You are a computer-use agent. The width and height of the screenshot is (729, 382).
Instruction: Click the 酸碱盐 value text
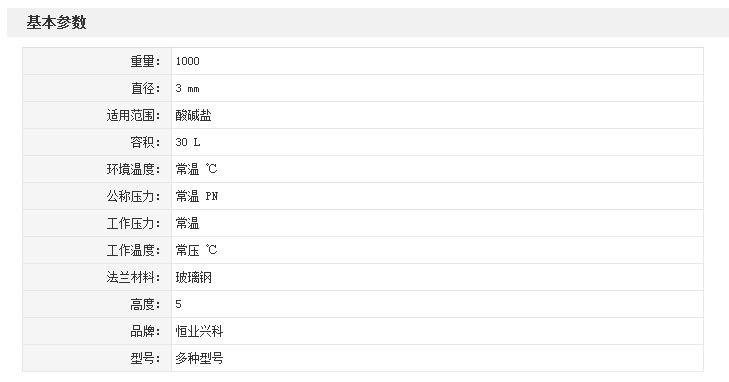click(x=193, y=115)
